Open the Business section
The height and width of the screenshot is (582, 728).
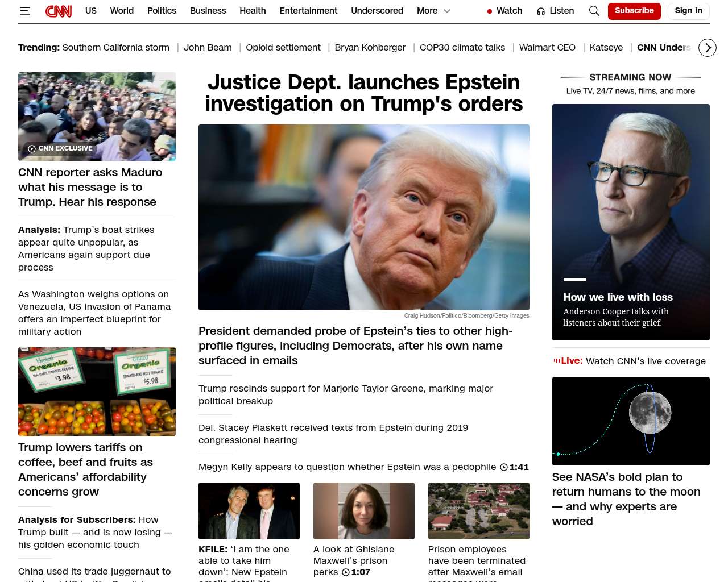point(208,11)
